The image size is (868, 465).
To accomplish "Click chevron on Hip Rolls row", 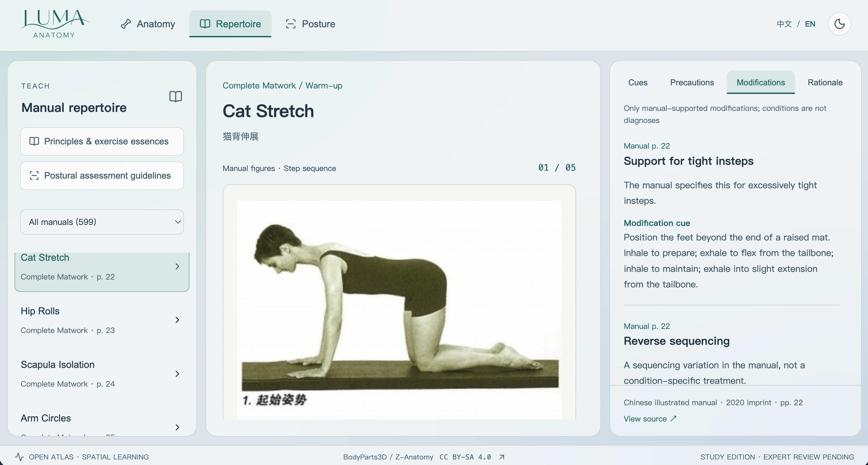I will pos(177,320).
